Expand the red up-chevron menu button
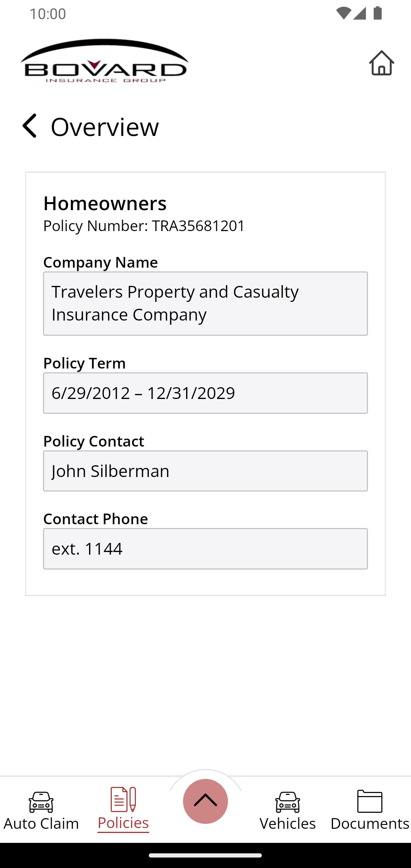 tap(205, 801)
